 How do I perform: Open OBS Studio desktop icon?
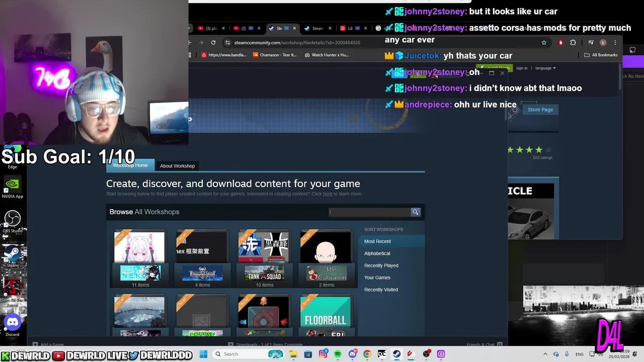[12, 222]
